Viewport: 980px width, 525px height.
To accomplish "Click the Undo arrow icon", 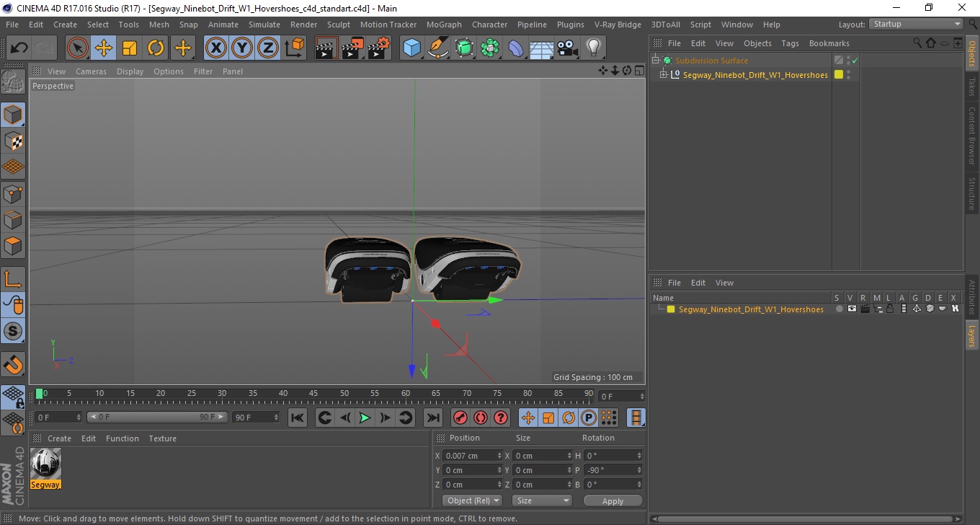I will pyautogui.click(x=19, y=48).
